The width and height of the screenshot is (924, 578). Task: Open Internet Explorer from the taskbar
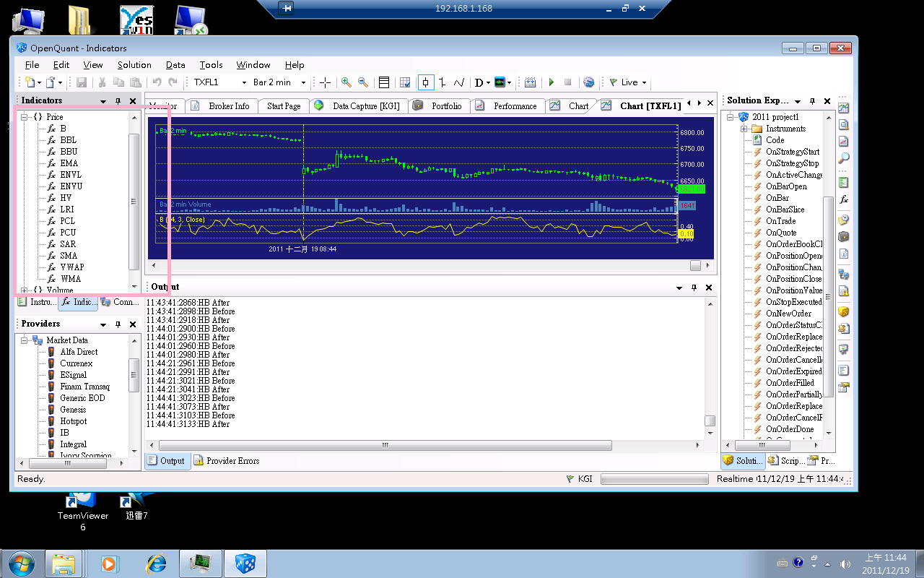pos(156,563)
